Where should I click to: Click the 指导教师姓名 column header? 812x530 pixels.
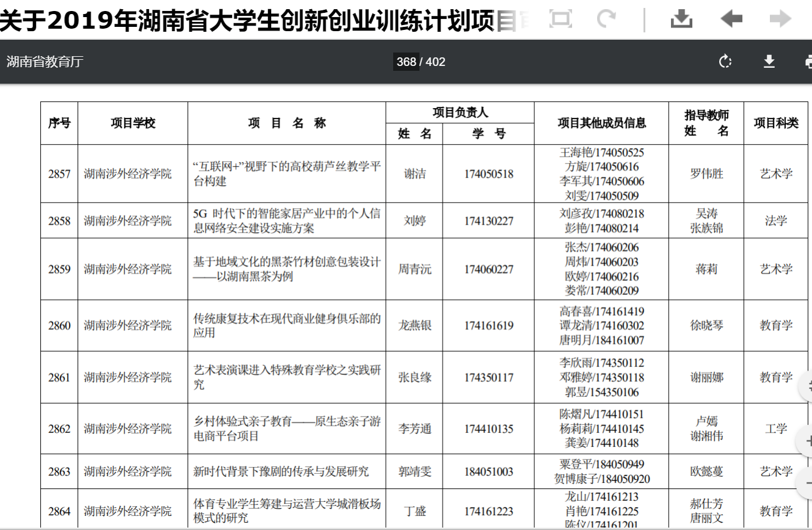click(x=706, y=123)
